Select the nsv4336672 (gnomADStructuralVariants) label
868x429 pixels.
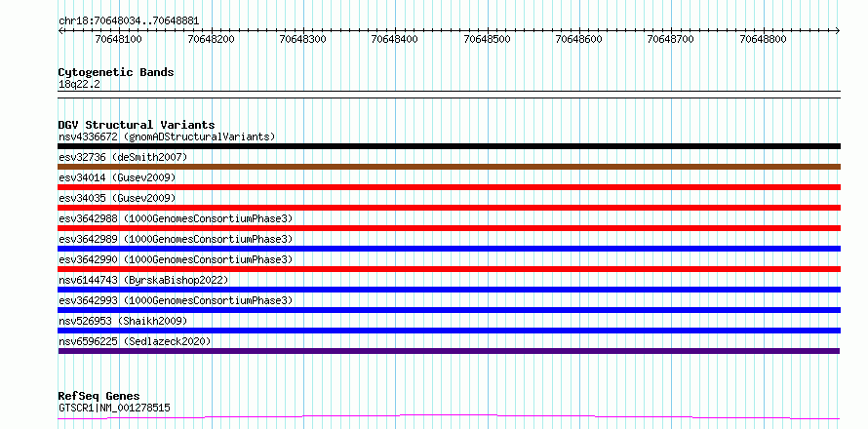(167, 136)
